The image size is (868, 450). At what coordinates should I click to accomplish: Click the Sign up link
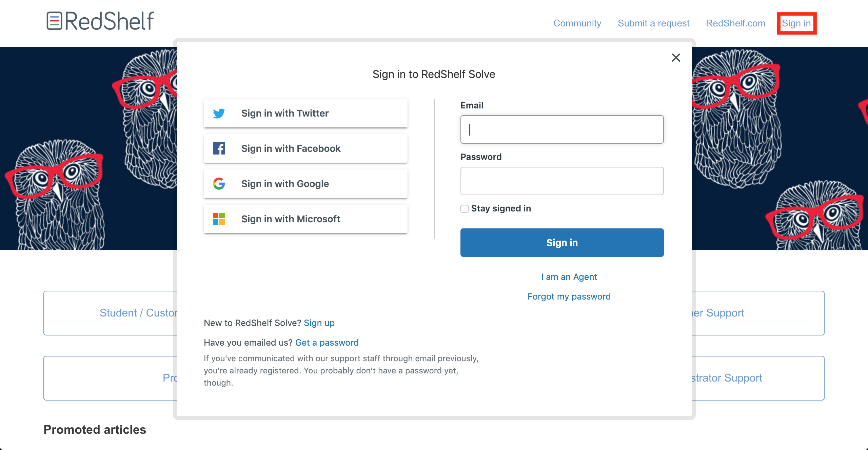tap(319, 323)
